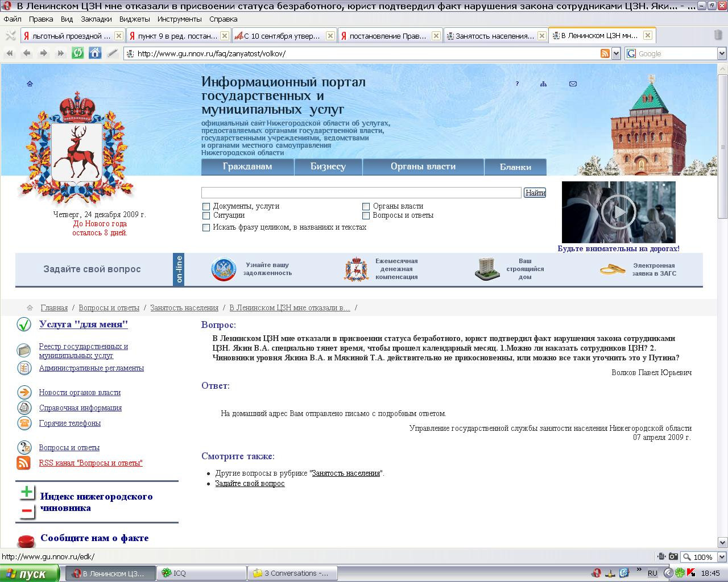The image size is (728, 582).
Task: Click the RSS feed icon in address bar
Action: click(x=605, y=53)
